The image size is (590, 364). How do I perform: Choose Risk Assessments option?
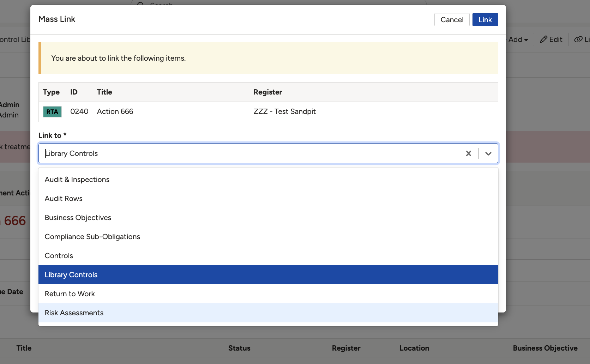tap(268, 313)
